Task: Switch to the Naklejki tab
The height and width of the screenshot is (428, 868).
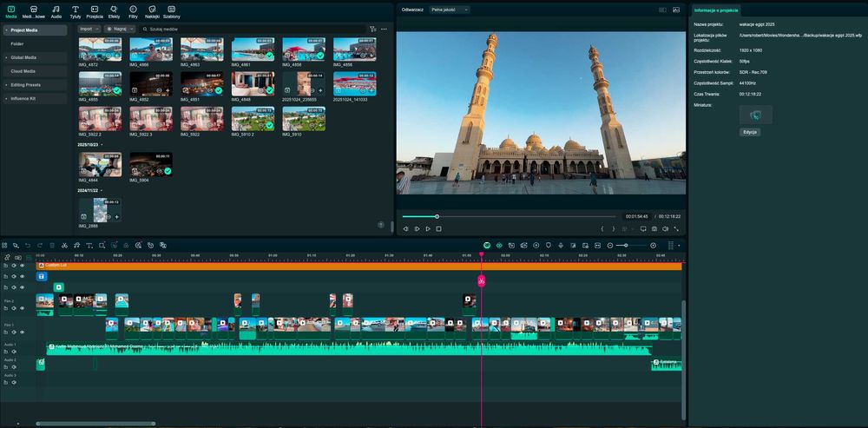Action: [x=152, y=12]
